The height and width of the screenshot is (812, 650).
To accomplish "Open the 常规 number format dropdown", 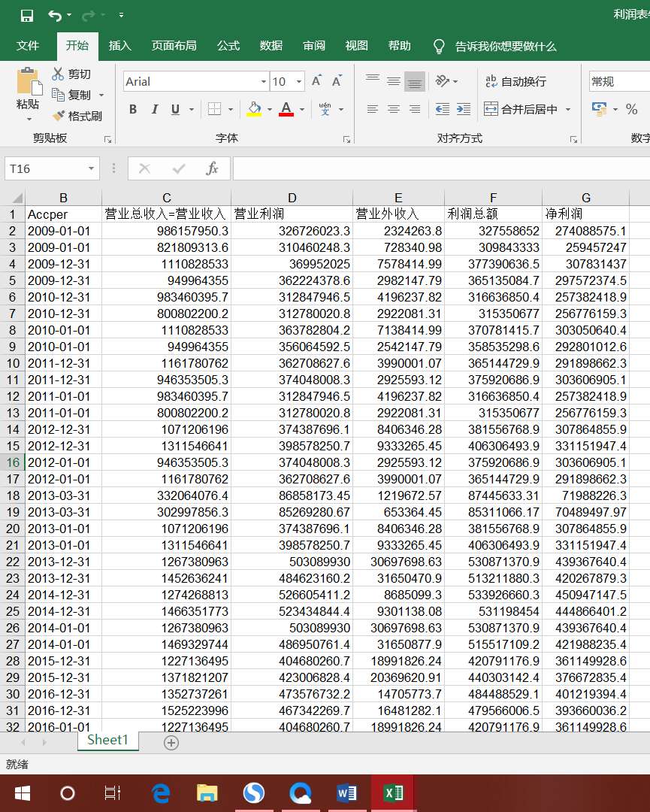I will coord(619,81).
